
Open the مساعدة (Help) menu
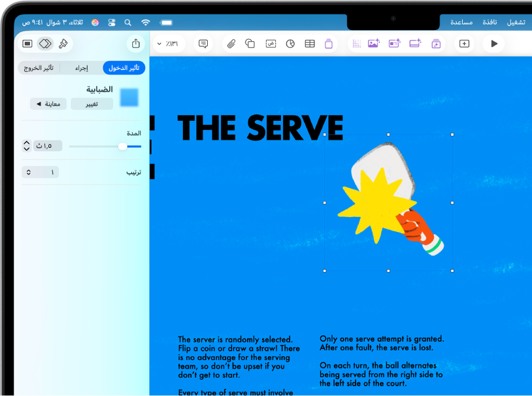461,22
